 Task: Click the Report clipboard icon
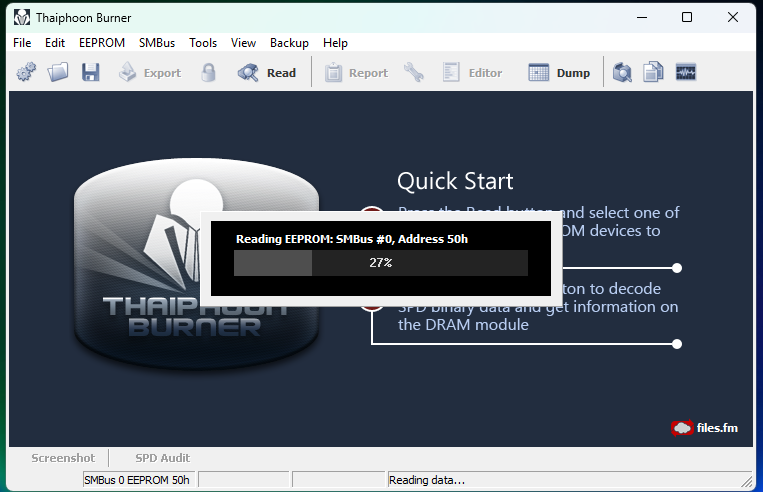(x=333, y=73)
